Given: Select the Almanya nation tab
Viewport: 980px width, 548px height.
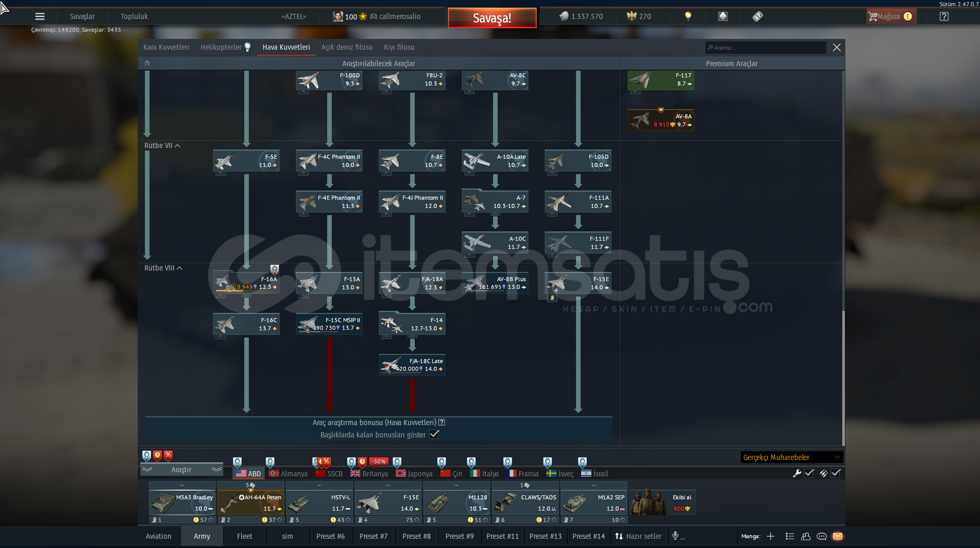Looking at the screenshot, I should (288, 474).
